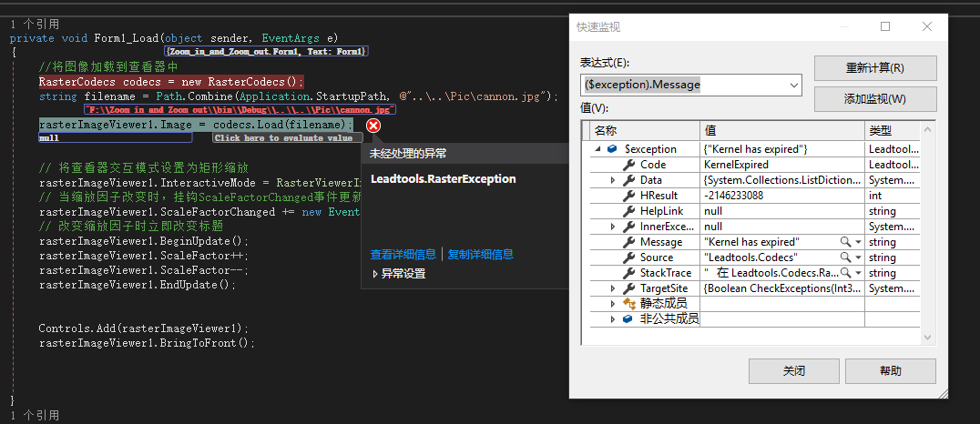Select the HelpLink null value cell
980x424 pixels.
[781, 211]
